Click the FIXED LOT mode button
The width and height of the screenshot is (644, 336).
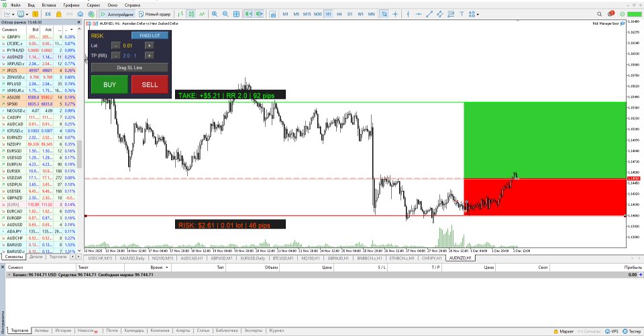point(150,36)
